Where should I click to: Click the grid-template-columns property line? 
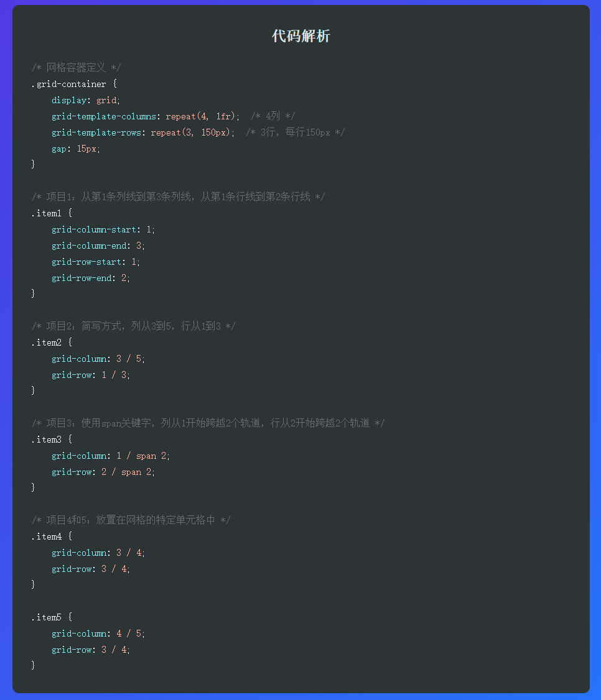(x=146, y=116)
